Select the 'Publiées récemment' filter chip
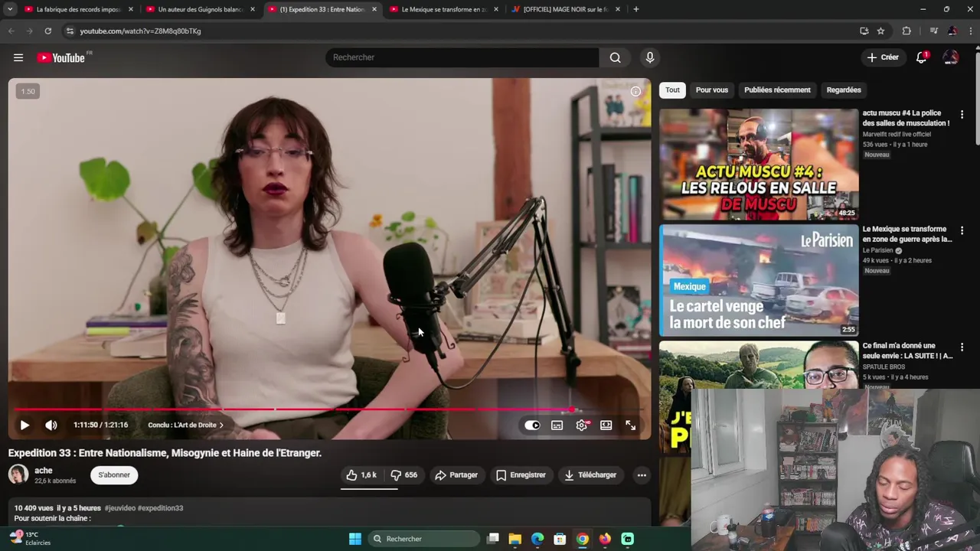Image resolution: width=980 pixels, height=551 pixels. pyautogui.click(x=777, y=90)
